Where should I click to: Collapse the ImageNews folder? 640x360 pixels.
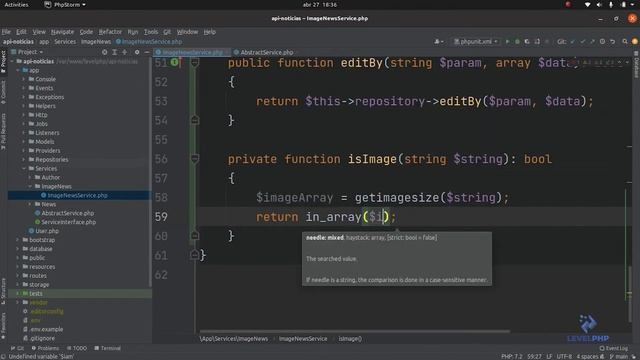click(30, 187)
